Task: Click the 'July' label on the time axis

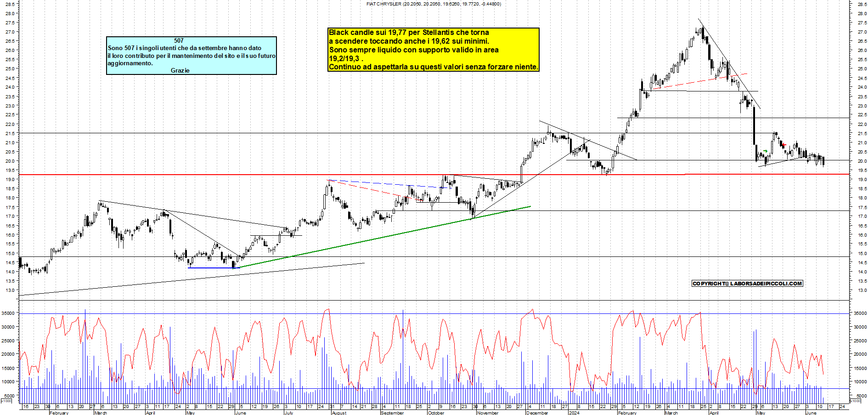Action: [289, 413]
